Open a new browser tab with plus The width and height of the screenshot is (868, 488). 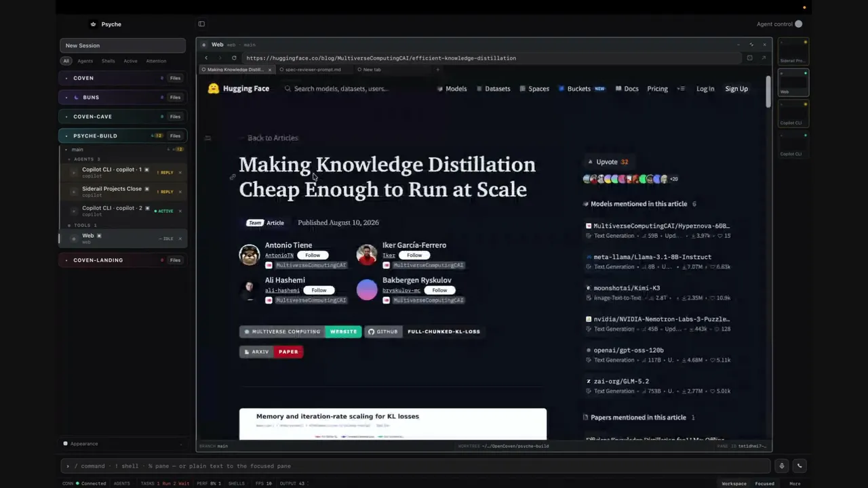tap(437, 70)
